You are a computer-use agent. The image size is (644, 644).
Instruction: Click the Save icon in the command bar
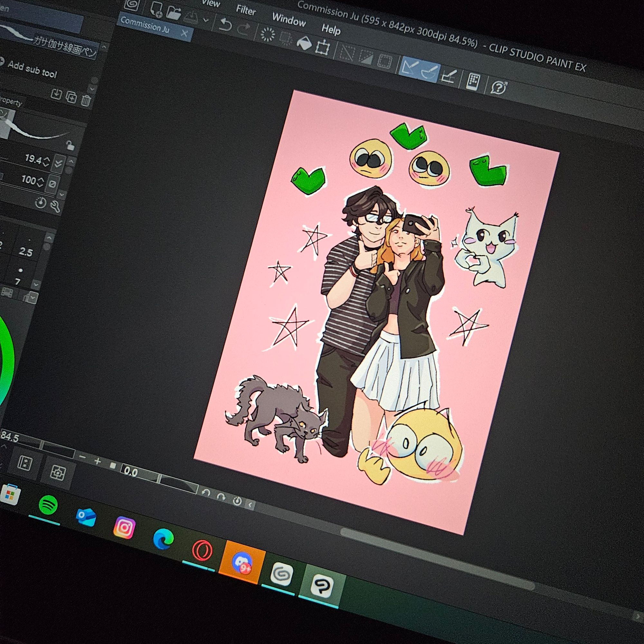191,17
